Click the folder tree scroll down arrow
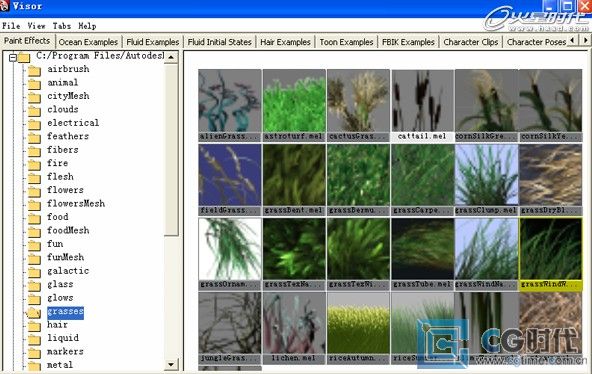Image resolution: width=592 pixels, height=374 pixels. coord(171,364)
